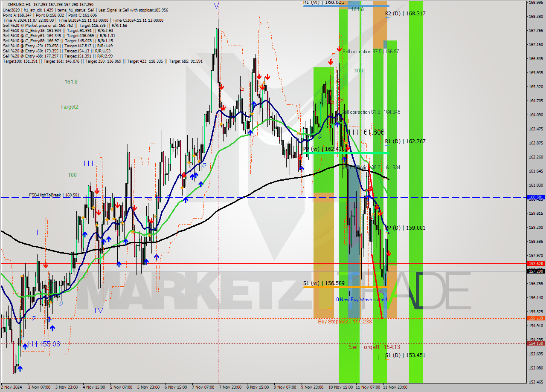Screen dimensions: 546x392
Task: Click the 'I I I 155.061' wave label
Action: pyautogui.click(x=45, y=344)
